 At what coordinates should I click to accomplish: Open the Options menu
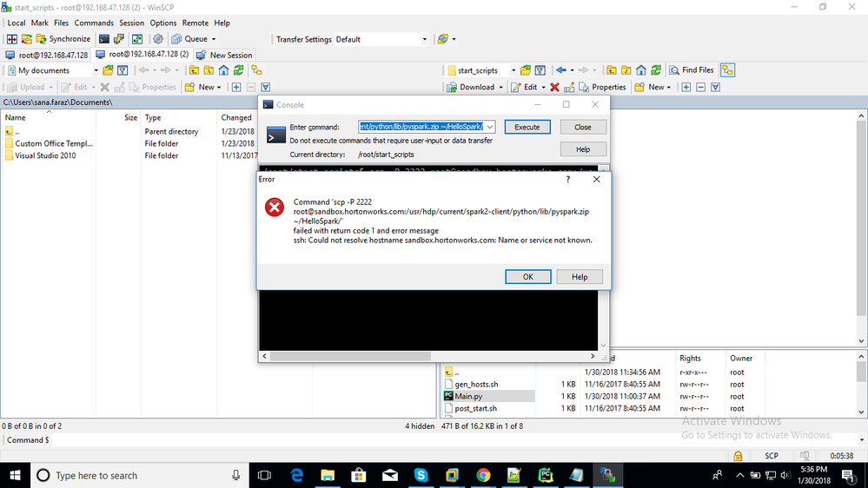point(162,23)
